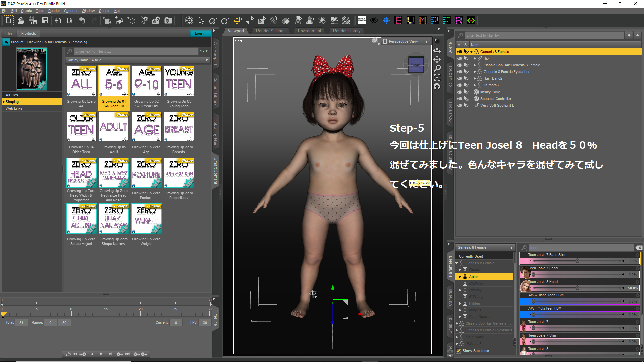Screen dimensions: 644x362
Task: Uncheck the Show Sub Items checkbox
Action: click(459, 351)
